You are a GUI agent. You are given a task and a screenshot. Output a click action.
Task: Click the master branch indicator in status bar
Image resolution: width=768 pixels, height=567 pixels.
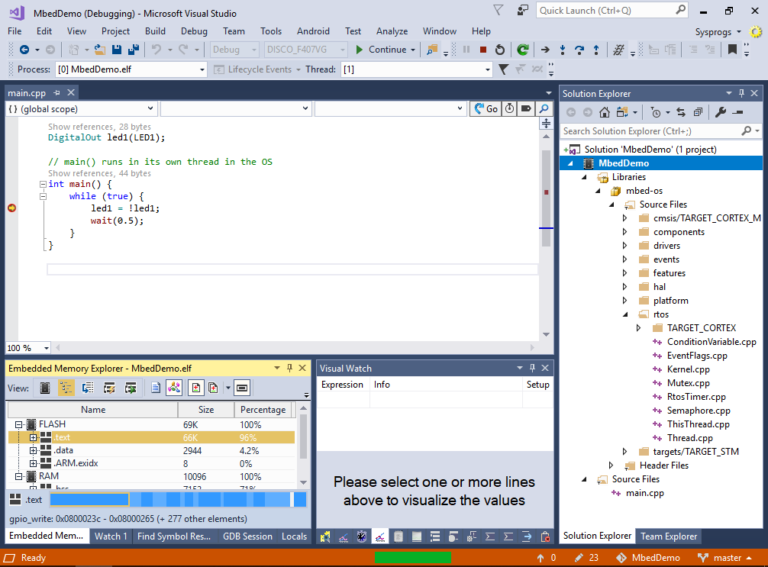tap(725, 558)
